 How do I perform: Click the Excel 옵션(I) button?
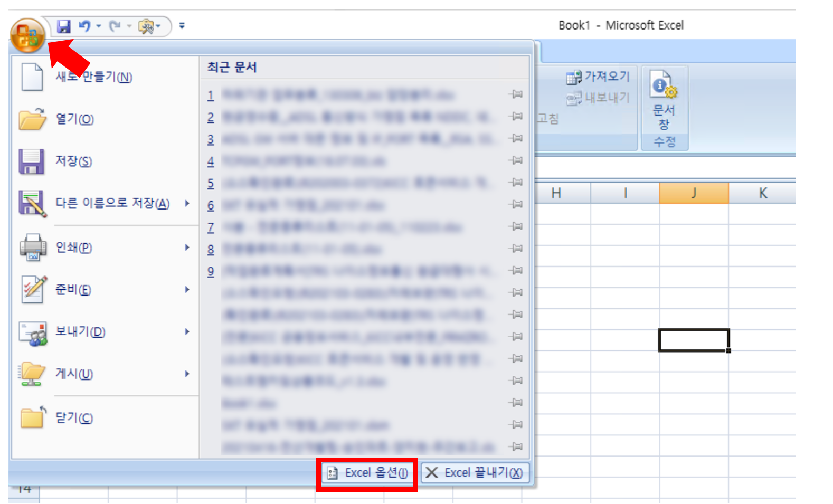pyautogui.click(x=367, y=473)
